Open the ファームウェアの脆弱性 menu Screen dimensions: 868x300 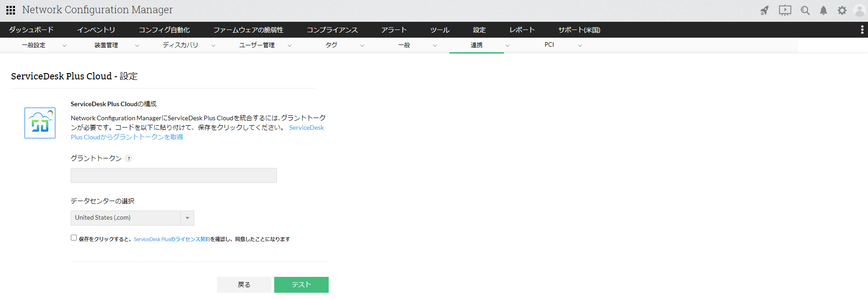(x=248, y=30)
